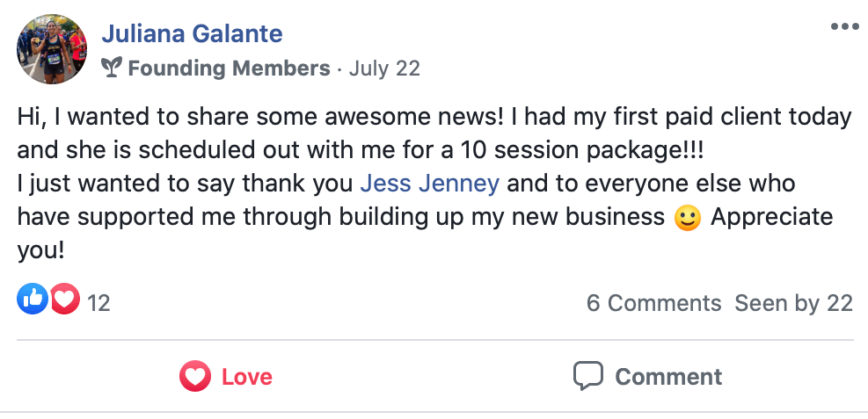View the 12 reactions count list
868x419 pixels.
[98, 303]
